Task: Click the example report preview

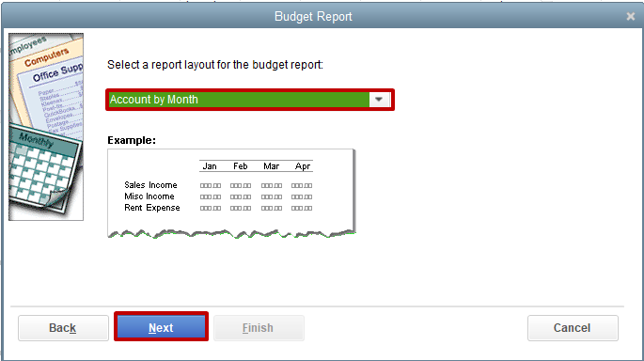Action: click(x=231, y=193)
